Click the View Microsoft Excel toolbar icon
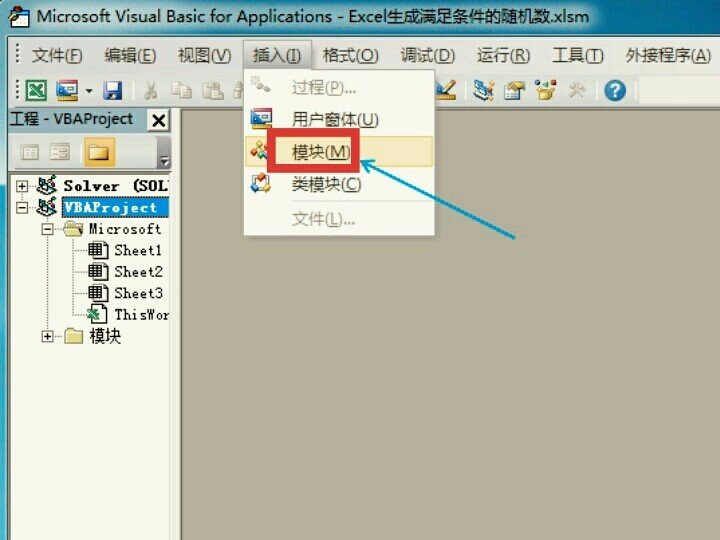Screen dimensions: 720x540 coord(36,91)
